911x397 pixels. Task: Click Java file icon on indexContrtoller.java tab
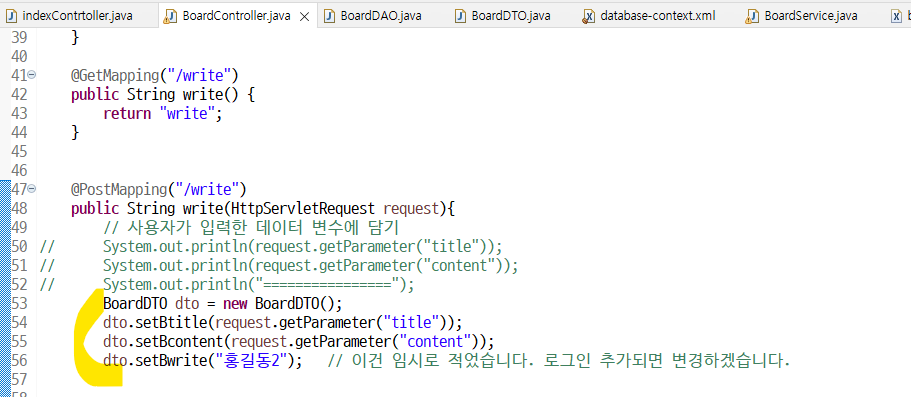[x=12, y=16]
